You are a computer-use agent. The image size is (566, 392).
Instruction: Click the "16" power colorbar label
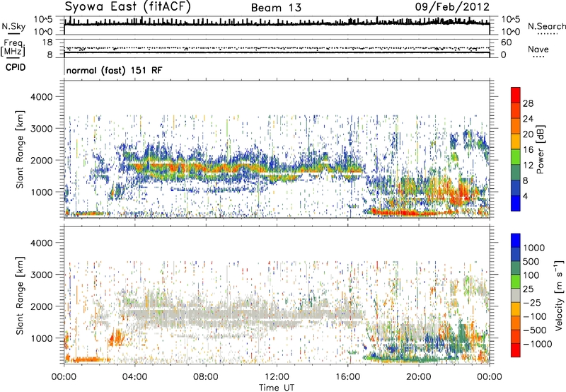(x=528, y=150)
